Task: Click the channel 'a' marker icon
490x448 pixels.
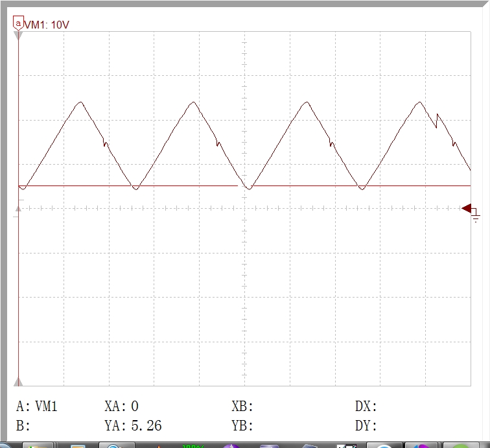Action: pyautogui.click(x=18, y=23)
